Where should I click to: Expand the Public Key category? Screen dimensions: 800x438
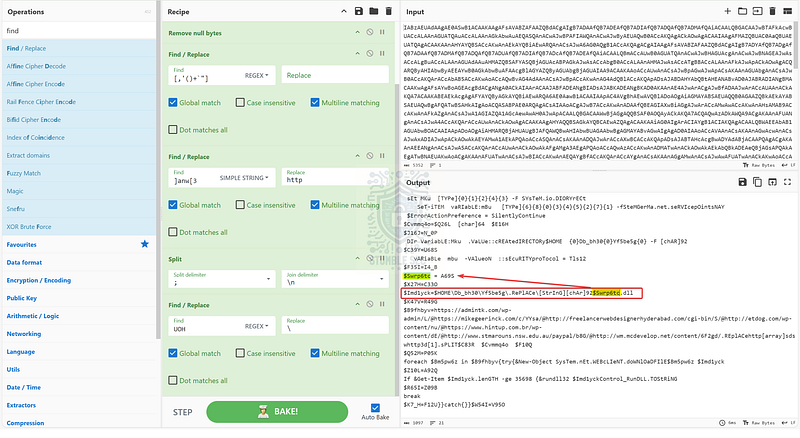point(79,298)
